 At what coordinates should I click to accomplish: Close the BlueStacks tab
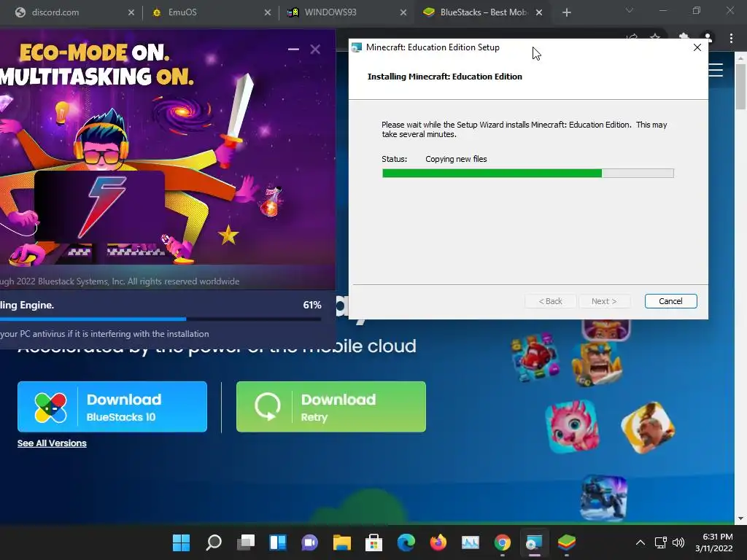coord(539,13)
